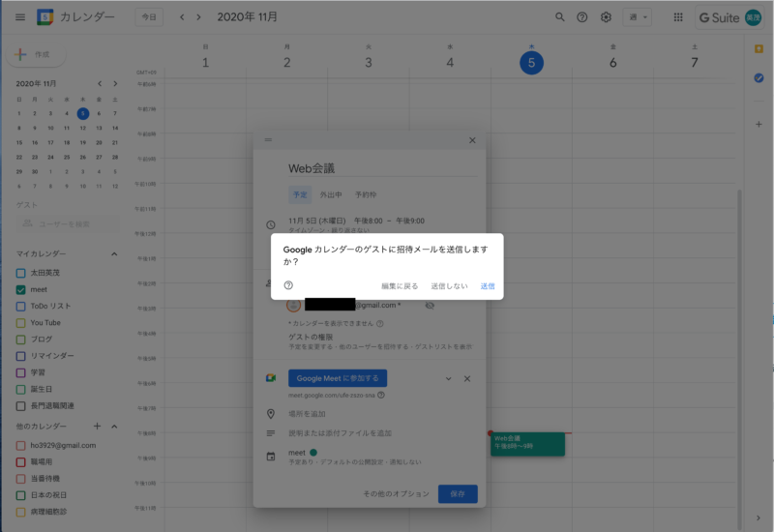Click help icon next to calendar unavailable note
774x532 pixels.
(380, 324)
